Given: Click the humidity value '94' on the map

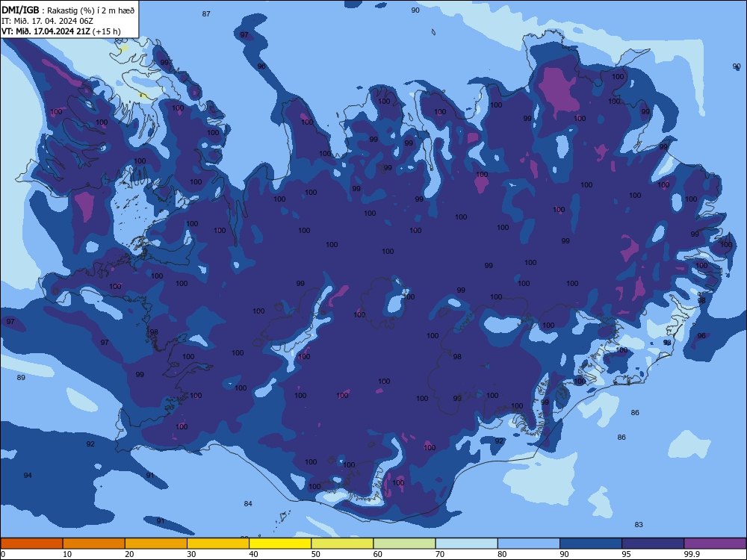Looking at the screenshot, I should (28, 475).
